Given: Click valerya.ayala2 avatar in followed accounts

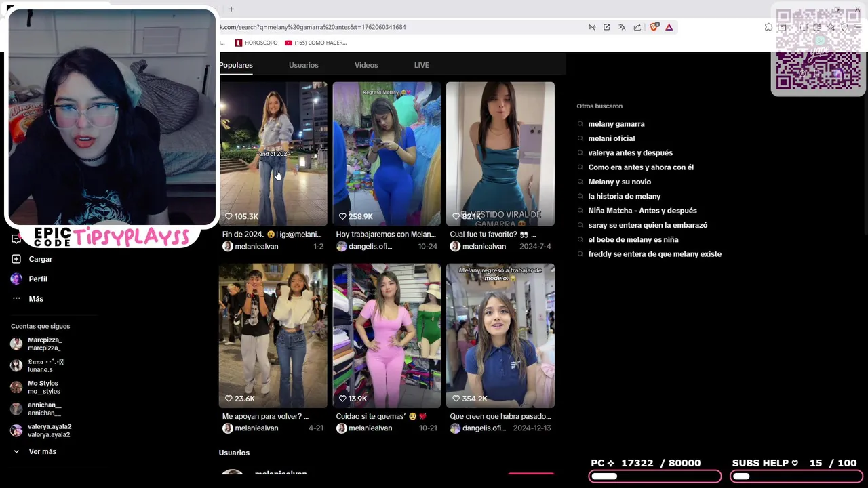Looking at the screenshot, I should click(x=16, y=430).
